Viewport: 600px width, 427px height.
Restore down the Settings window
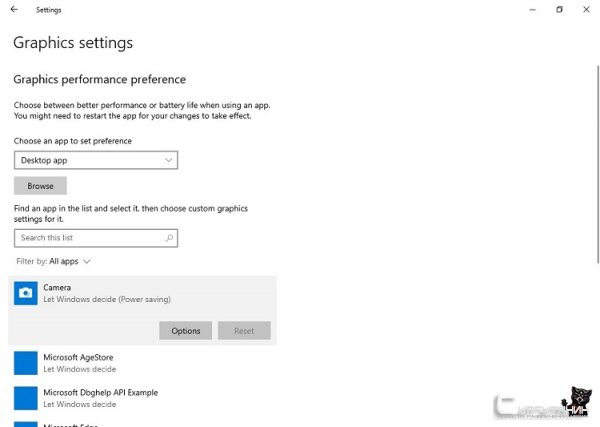559,10
